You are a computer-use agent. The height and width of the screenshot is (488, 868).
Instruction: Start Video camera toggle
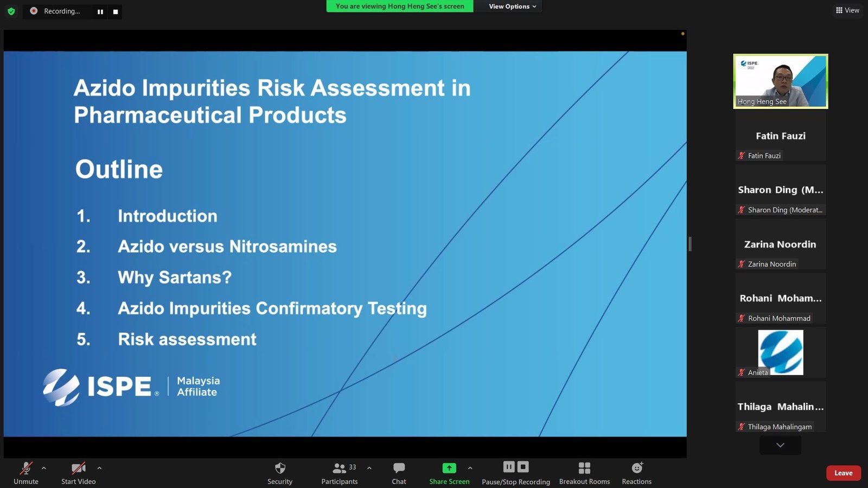(79, 468)
